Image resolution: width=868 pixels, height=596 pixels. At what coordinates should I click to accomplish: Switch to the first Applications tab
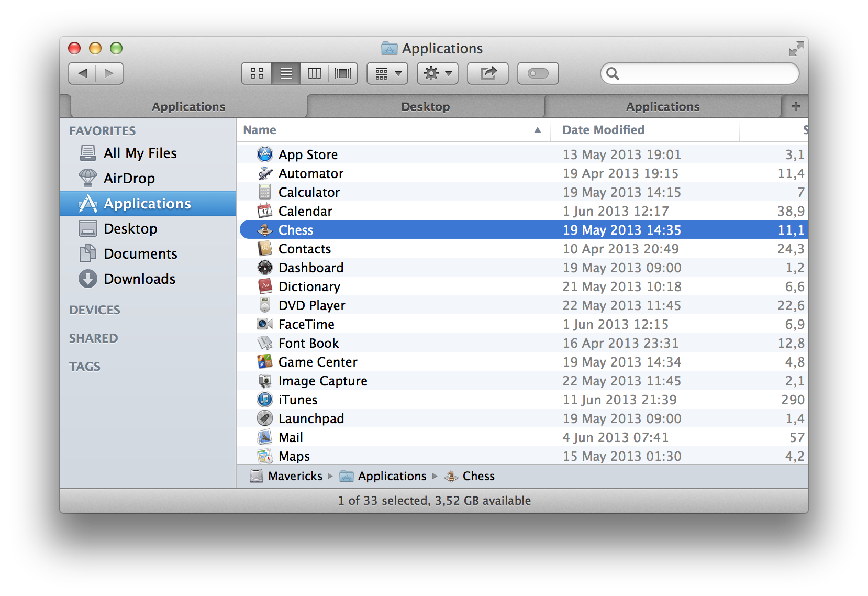click(x=188, y=107)
